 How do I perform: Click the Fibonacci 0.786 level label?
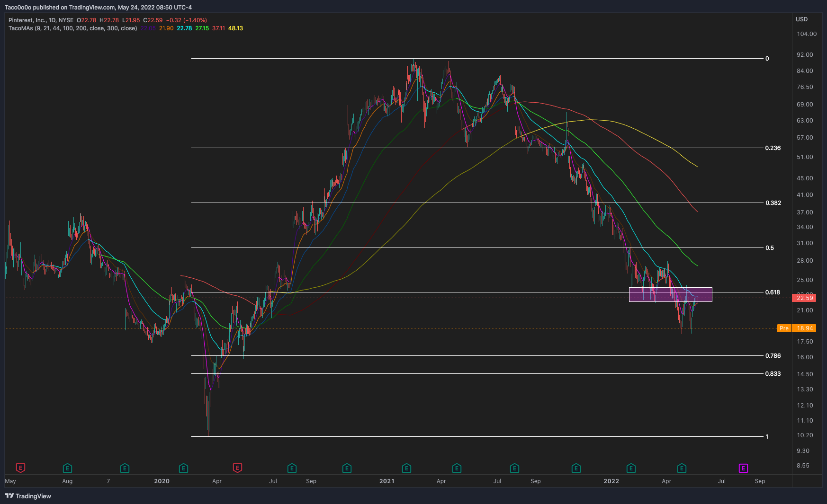click(x=773, y=356)
